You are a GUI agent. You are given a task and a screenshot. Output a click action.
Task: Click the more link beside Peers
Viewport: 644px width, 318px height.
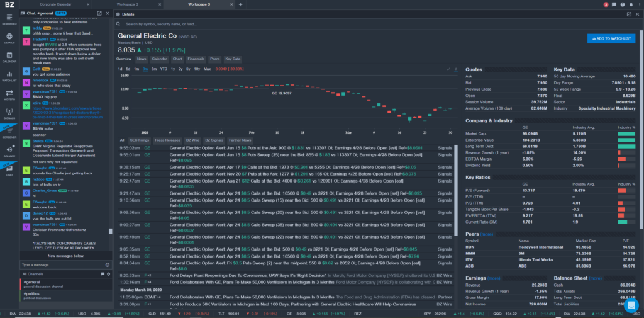486,234
